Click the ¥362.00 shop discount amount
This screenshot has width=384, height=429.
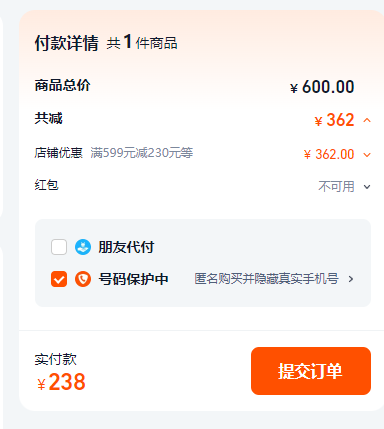(x=329, y=155)
